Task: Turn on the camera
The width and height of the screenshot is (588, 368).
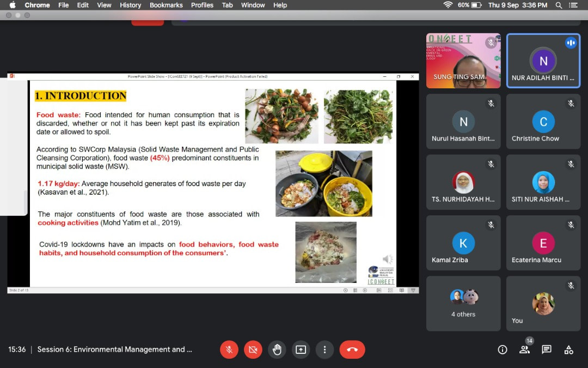Action: 253,349
